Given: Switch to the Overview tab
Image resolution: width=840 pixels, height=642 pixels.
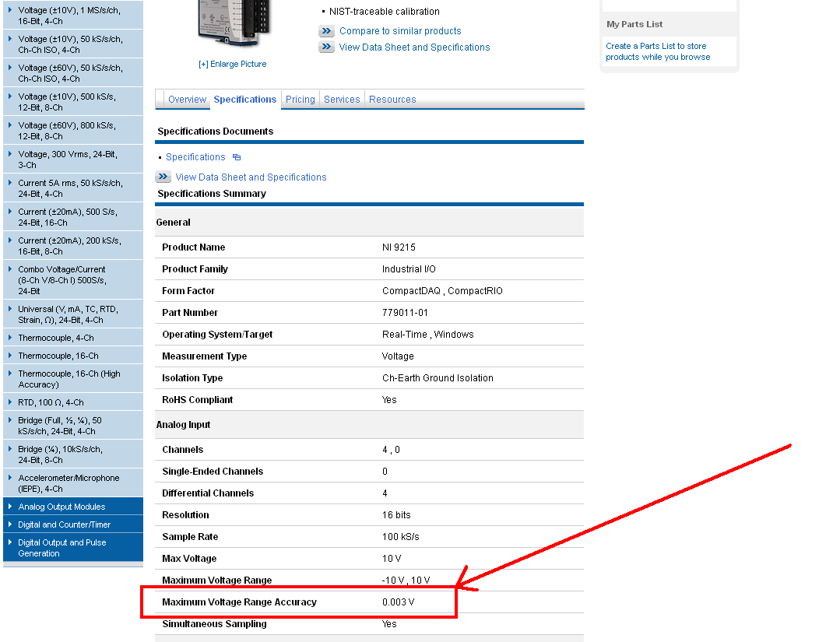Looking at the screenshot, I should tap(187, 99).
